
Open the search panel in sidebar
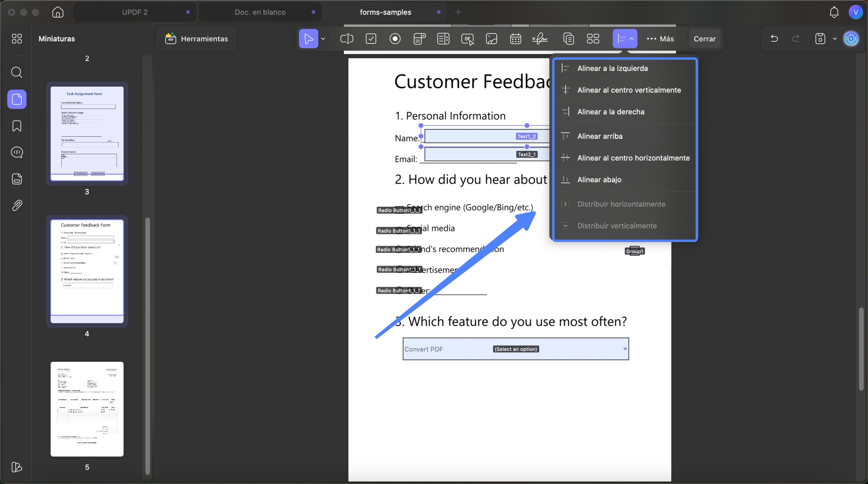tap(17, 72)
